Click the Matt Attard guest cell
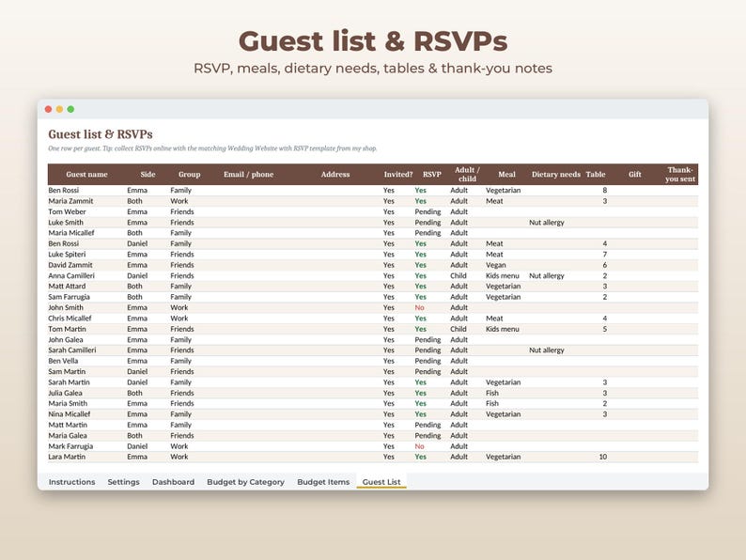The width and height of the screenshot is (746, 560). click(x=67, y=286)
